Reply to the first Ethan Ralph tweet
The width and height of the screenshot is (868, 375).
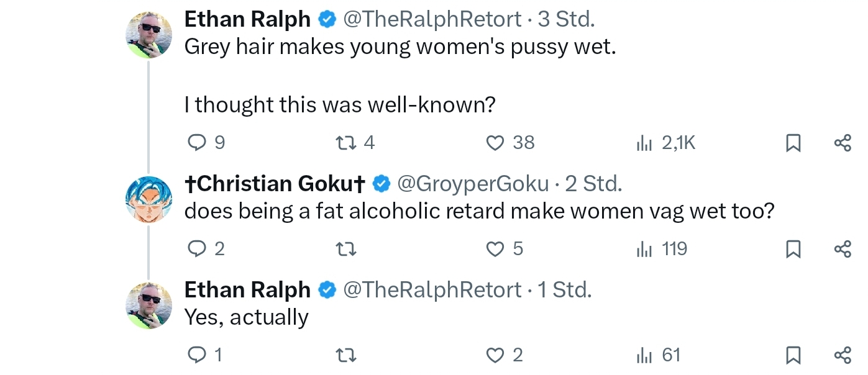point(196,143)
